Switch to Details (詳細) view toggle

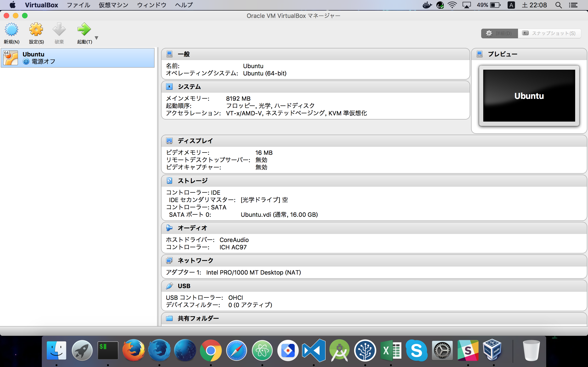point(499,33)
